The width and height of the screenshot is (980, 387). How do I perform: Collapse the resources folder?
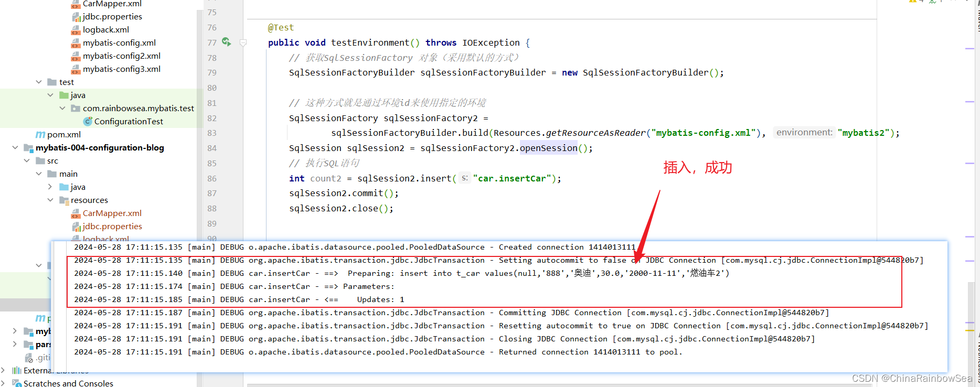coord(50,200)
